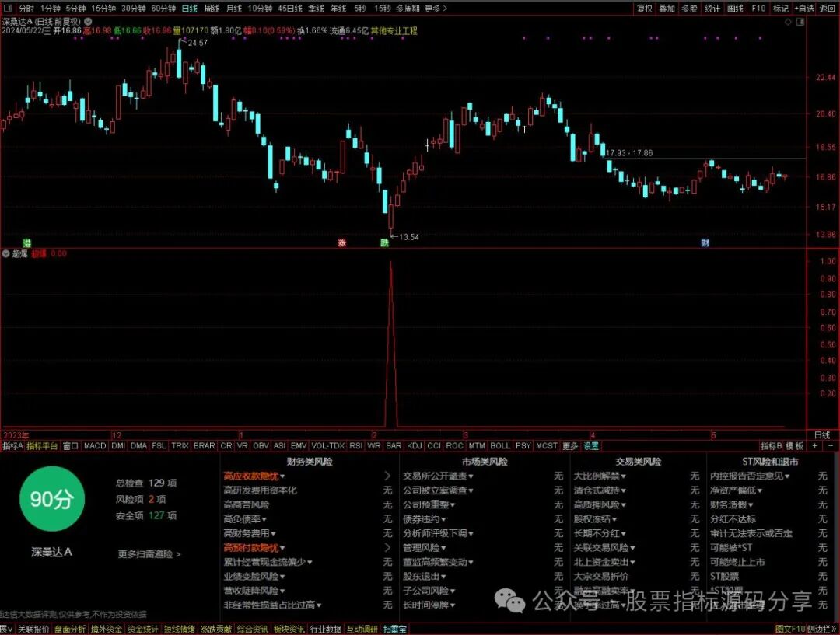The image size is (840, 635).
Task: Toggle the 侧边栏 sidebar button
Action: coord(822,629)
